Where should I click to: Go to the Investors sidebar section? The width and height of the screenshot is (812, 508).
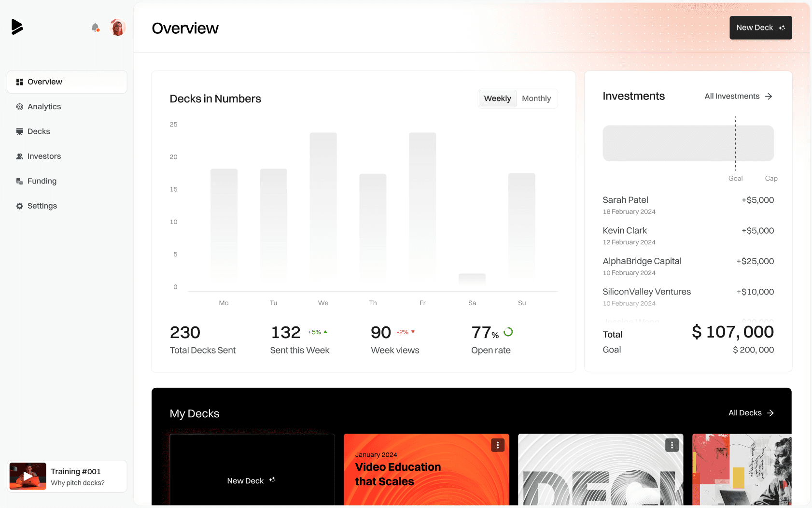click(44, 156)
